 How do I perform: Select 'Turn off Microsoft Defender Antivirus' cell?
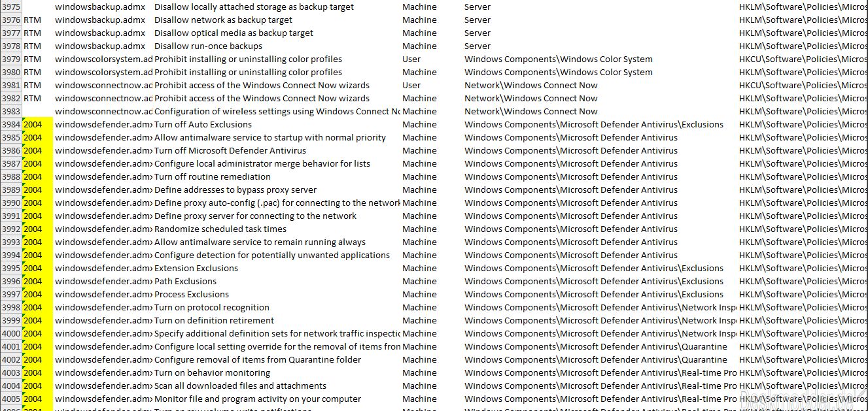(230, 150)
